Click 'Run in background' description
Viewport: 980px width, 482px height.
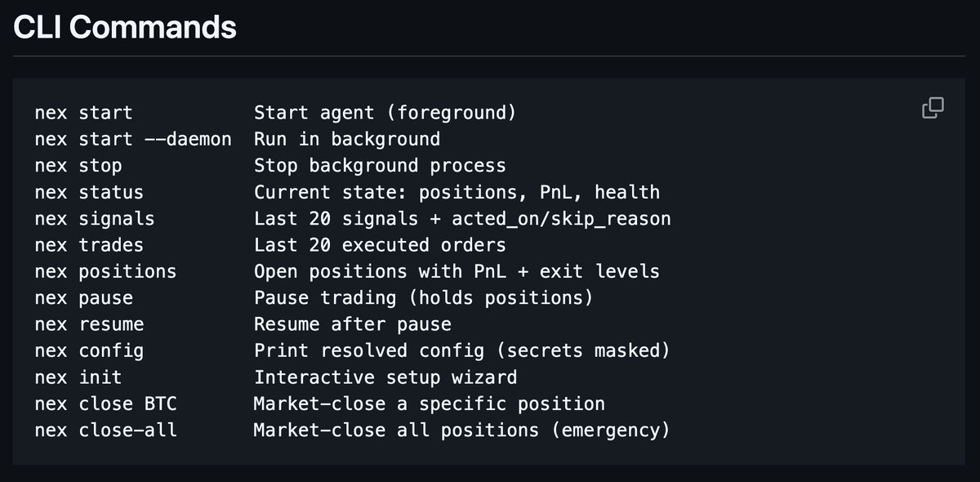point(347,139)
